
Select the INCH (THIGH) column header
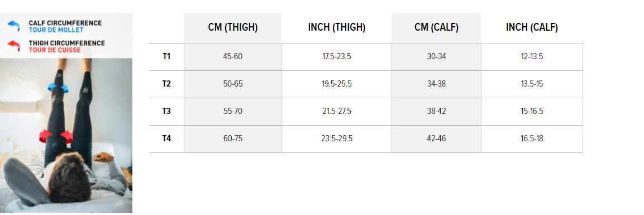coord(337,28)
